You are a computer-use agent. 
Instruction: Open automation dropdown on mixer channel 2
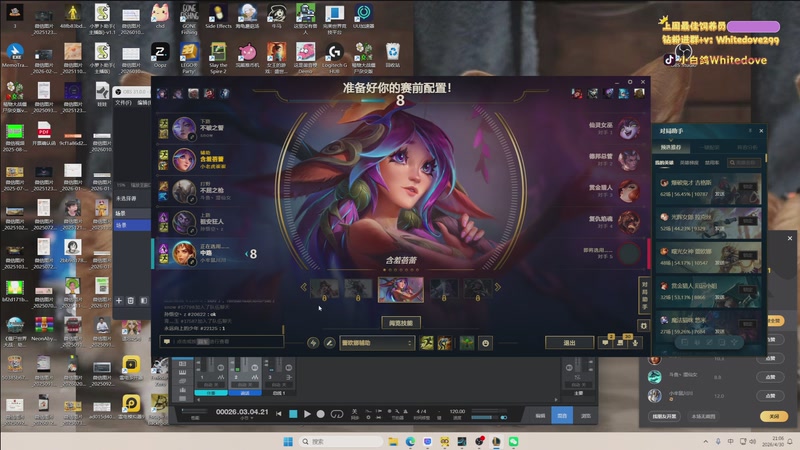[245, 385]
